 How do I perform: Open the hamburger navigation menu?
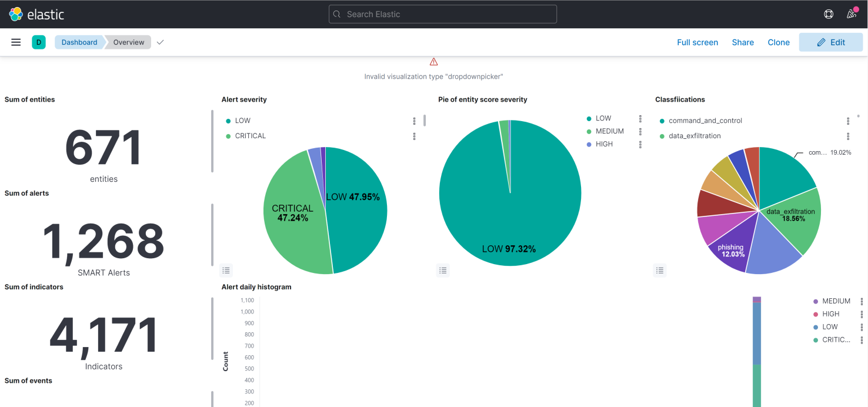point(16,42)
